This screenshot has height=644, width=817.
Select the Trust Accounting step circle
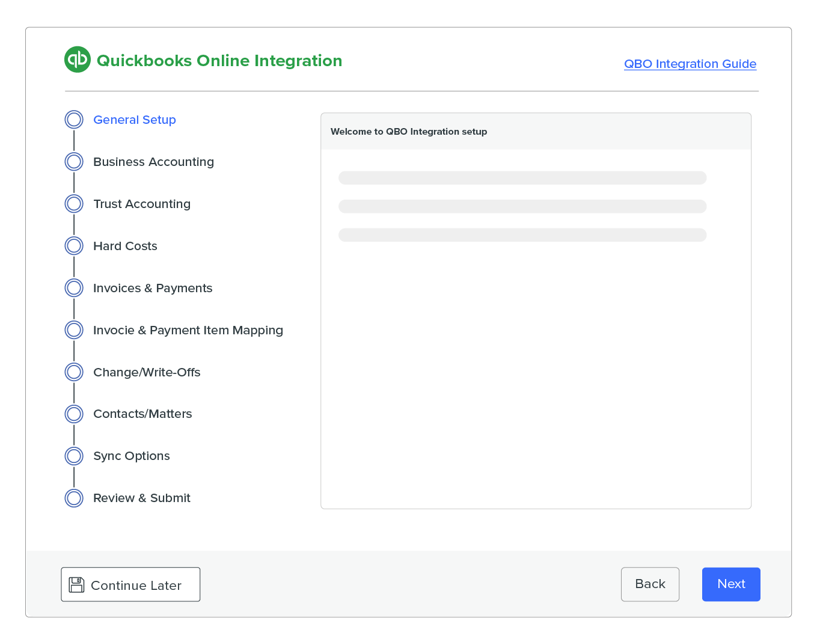(x=73, y=203)
